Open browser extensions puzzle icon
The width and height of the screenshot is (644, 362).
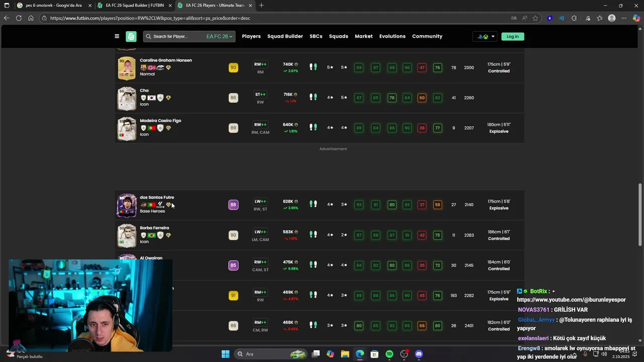[x=574, y=18]
